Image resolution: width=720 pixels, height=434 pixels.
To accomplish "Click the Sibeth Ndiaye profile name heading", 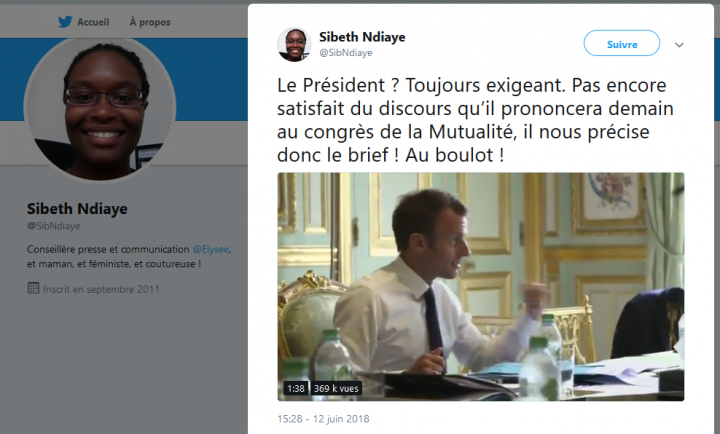I will coord(77,209).
